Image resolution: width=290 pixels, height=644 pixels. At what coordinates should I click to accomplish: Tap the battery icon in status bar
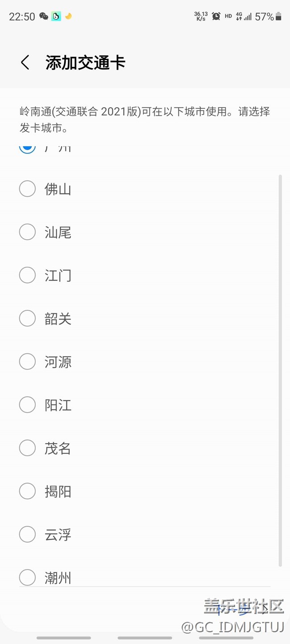278,17
